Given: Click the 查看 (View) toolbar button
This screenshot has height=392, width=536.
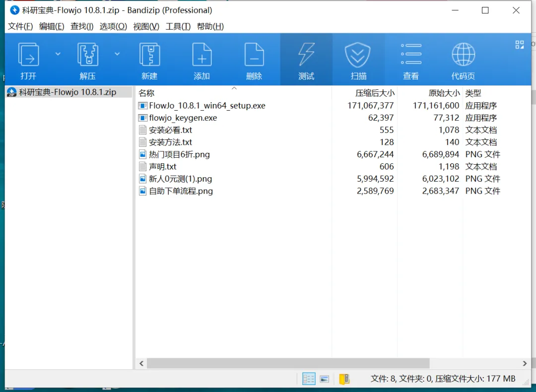Looking at the screenshot, I should 411,60.
